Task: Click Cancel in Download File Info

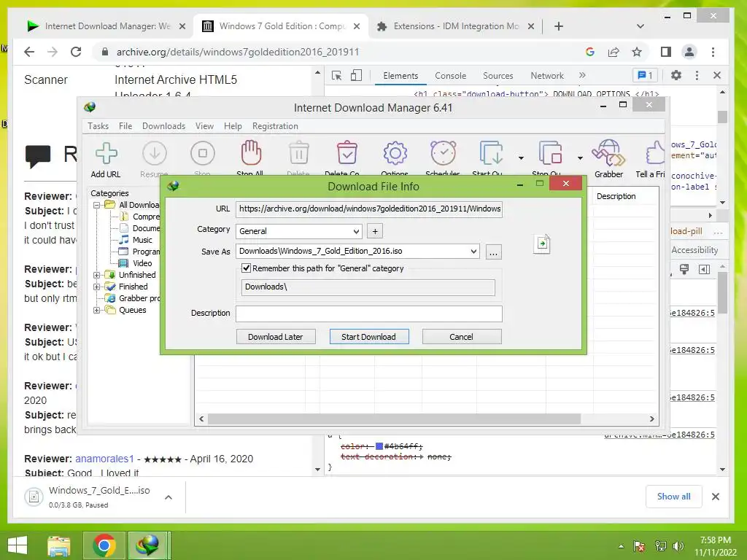Action: [x=461, y=337]
